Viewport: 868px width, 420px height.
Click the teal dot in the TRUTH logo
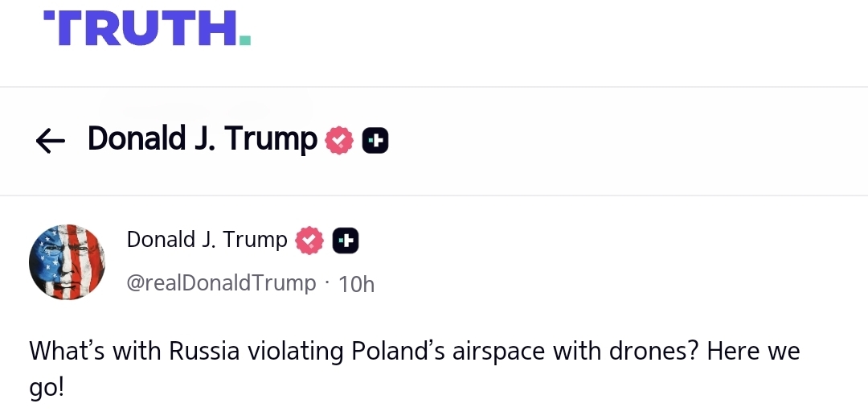245,39
